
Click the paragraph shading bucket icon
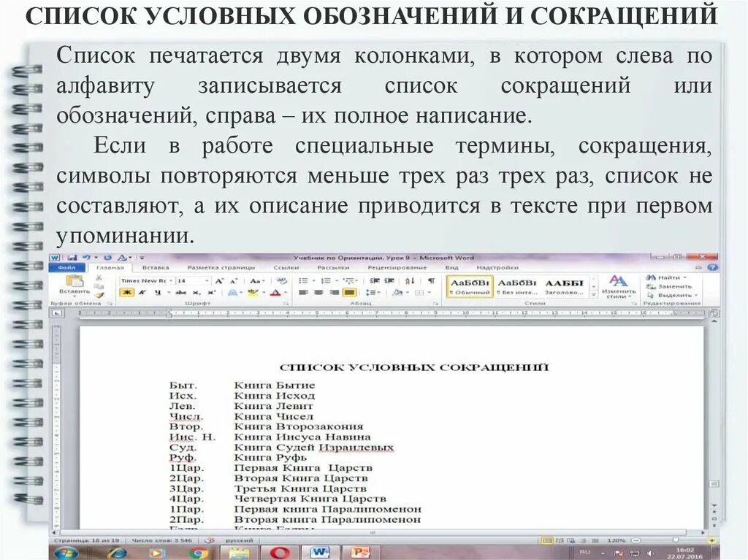click(x=397, y=292)
